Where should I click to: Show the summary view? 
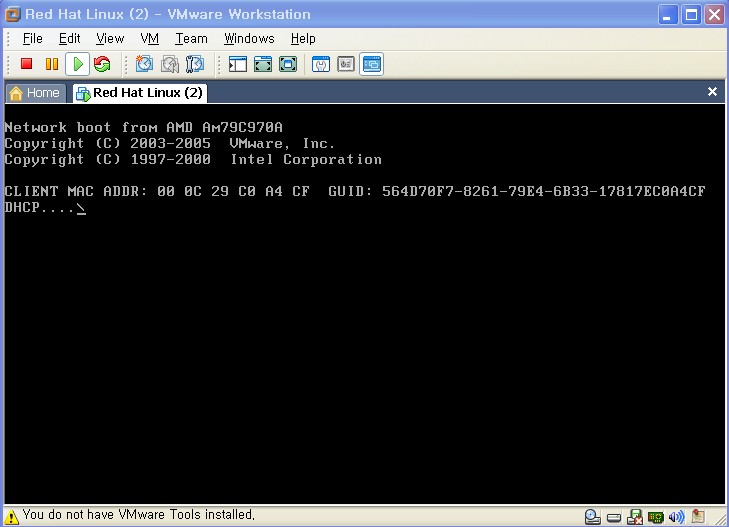[321, 64]
